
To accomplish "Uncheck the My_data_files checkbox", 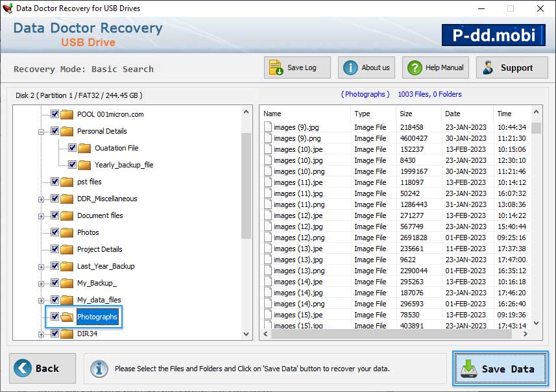I will [x=54, y=299].
